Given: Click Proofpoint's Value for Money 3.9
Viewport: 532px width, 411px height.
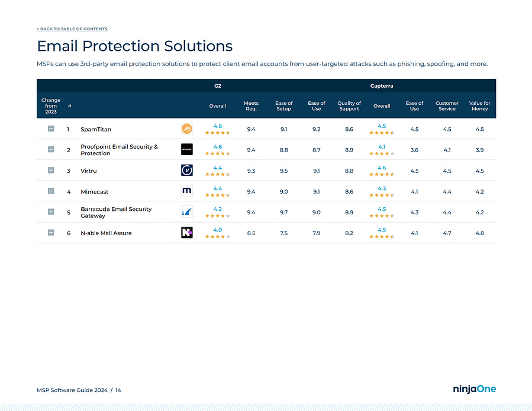Looking at the screenshot, I should [x=479, y=150].
